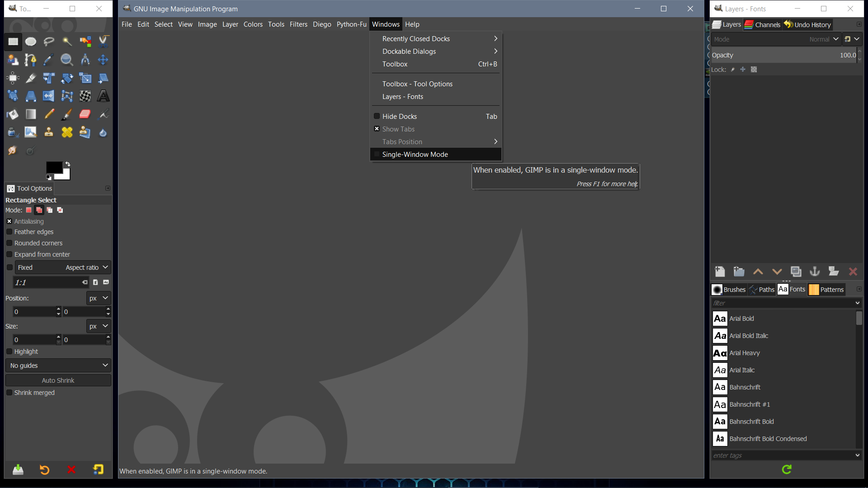
Task: Open the Position unit px dropdown
Action: pyautogui.click(x=98, y=298)
